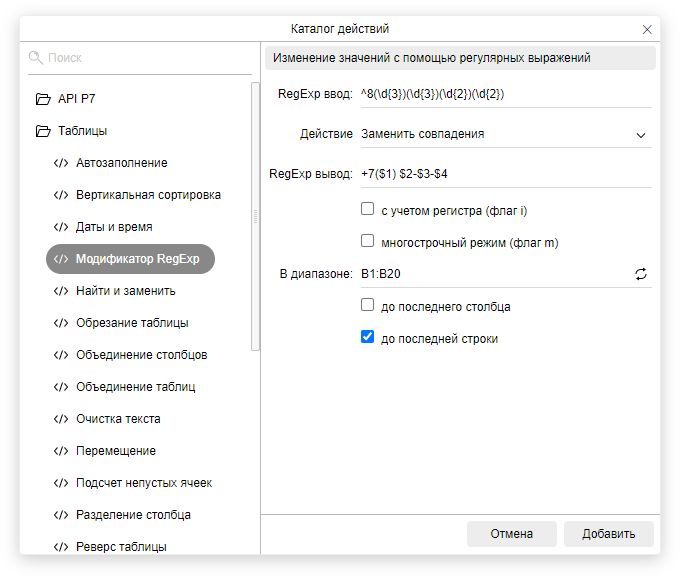Select Найти и заменить action
Screen dimensions: 680x578
tap(125, 291)
